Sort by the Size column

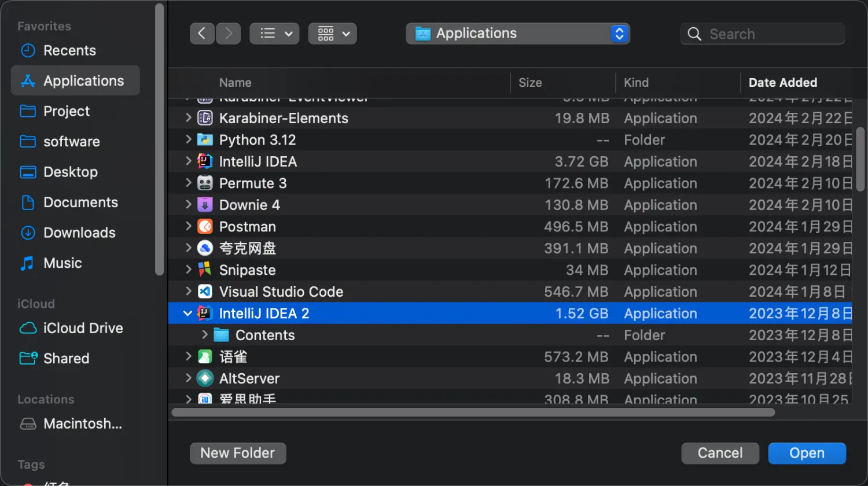click(x=530, y=83)
